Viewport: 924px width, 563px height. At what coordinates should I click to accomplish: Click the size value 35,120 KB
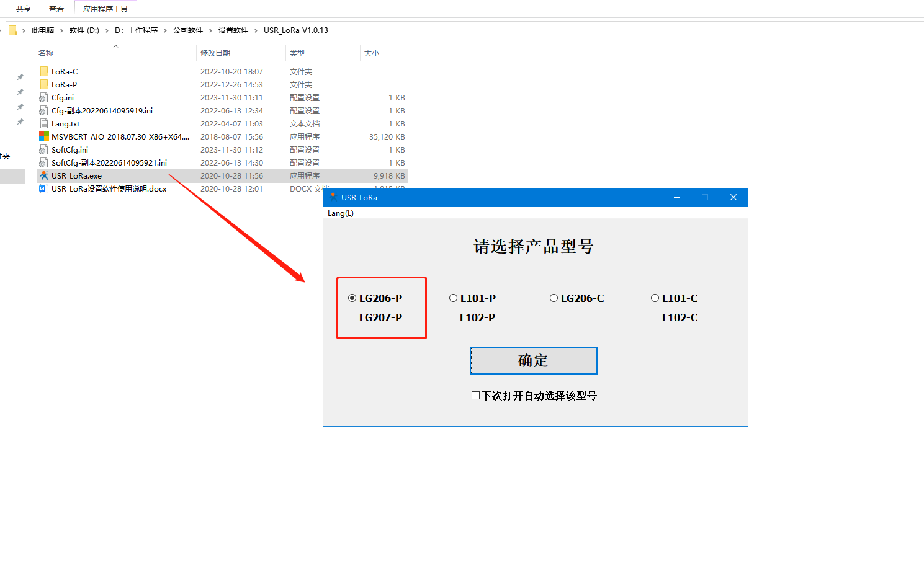coord(387,136)
